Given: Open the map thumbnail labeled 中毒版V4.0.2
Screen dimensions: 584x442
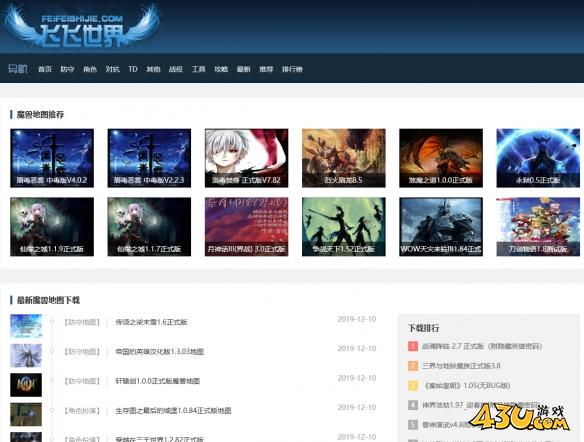Looking at the screenshot, I should (52, 158).
